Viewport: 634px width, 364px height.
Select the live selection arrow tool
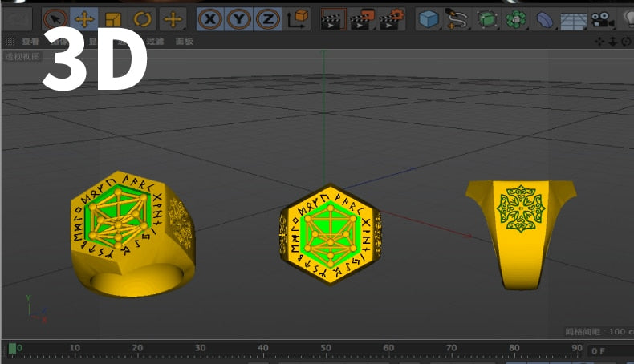[55, 19]
